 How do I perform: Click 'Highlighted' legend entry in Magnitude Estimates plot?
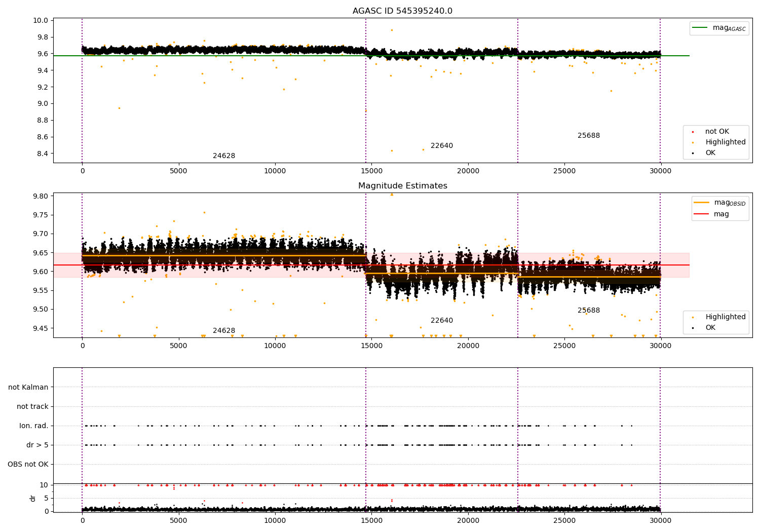click(726, 317)
